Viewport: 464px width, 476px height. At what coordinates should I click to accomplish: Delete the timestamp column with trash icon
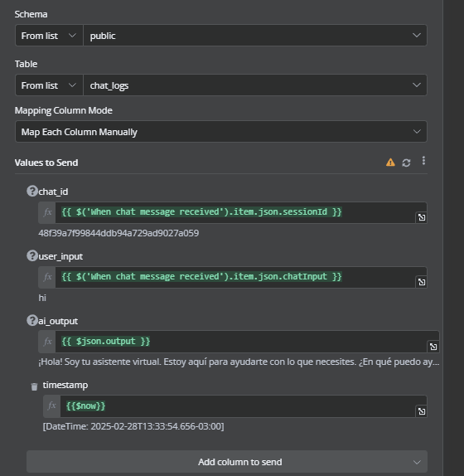coord(34,386)
